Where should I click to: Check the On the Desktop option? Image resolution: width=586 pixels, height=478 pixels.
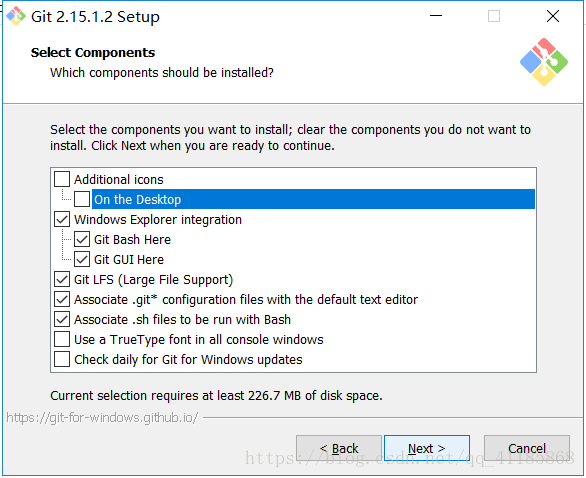(82, 199)
